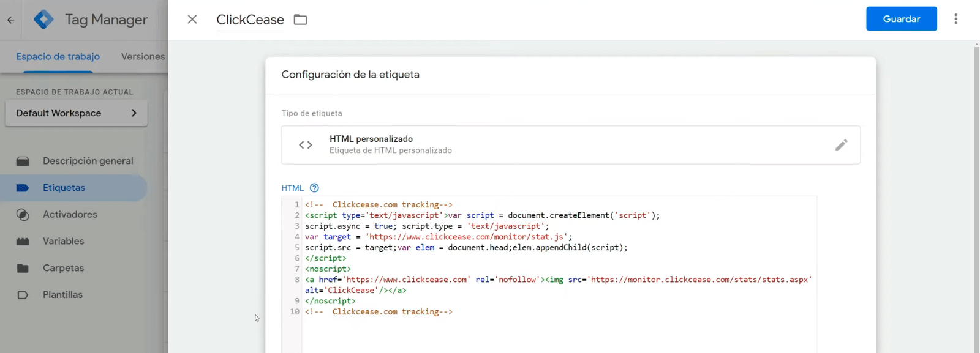Viewport: 980px width, 353px height.
Task: Click the Etiquetas tag icon
Action: [x=23, y=188]
